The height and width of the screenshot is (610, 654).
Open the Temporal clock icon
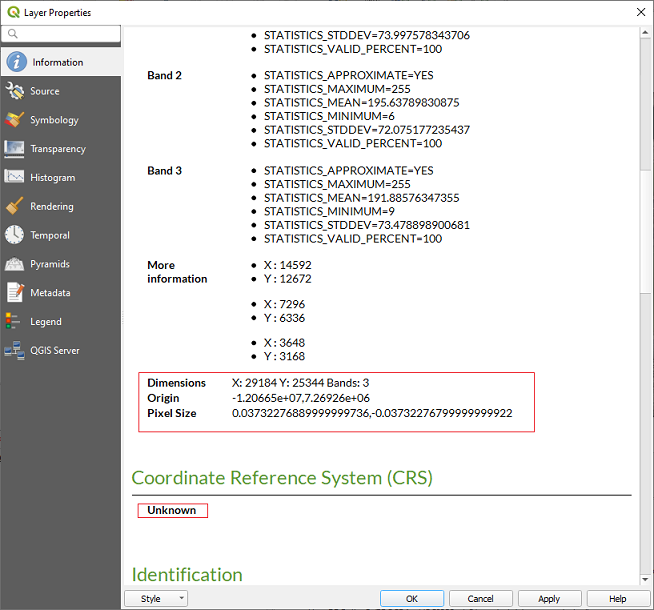click(x=15, y=236)
